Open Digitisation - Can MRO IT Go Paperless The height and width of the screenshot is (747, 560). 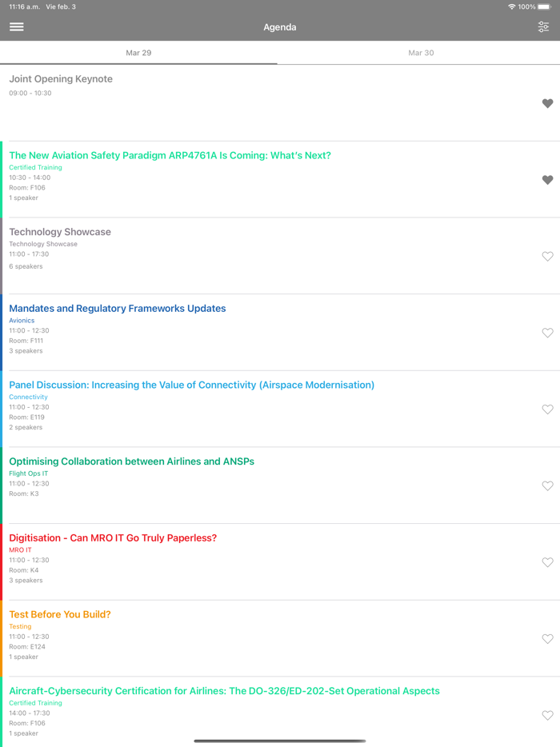113,538
